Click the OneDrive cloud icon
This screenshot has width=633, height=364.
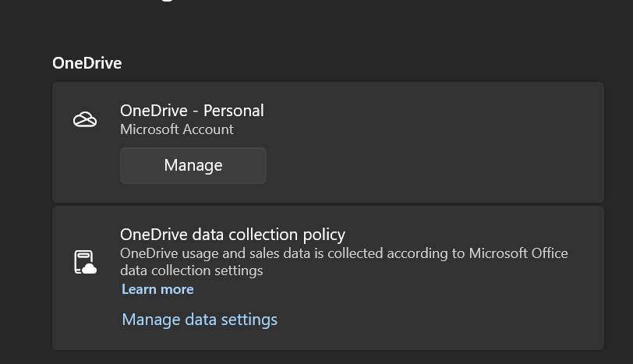85,119
